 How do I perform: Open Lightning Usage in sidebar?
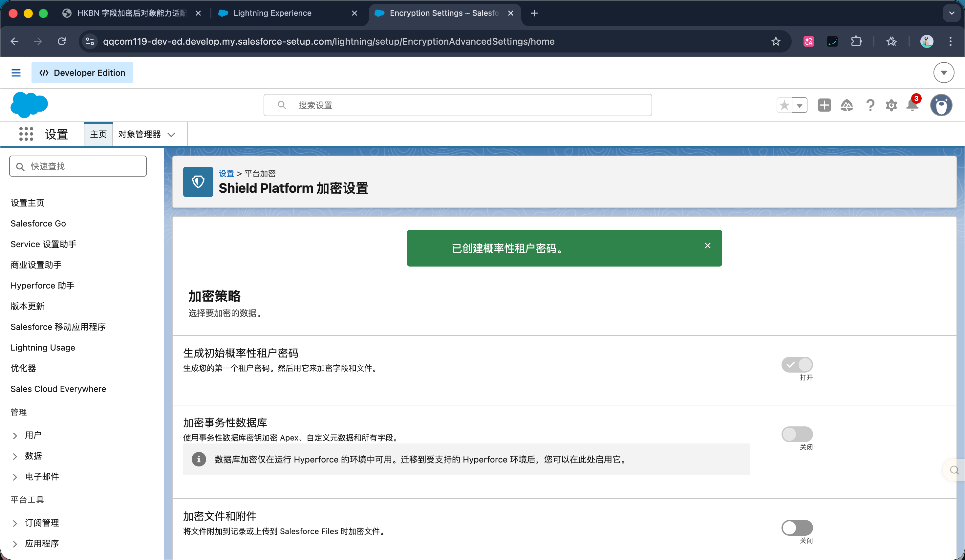click(x=43, y=347)
